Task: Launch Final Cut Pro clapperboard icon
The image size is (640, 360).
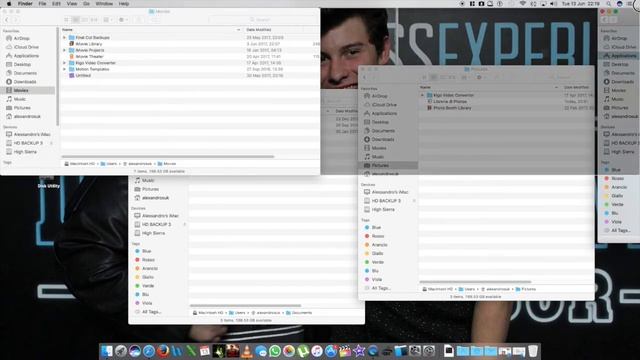Action: point(345,351)
